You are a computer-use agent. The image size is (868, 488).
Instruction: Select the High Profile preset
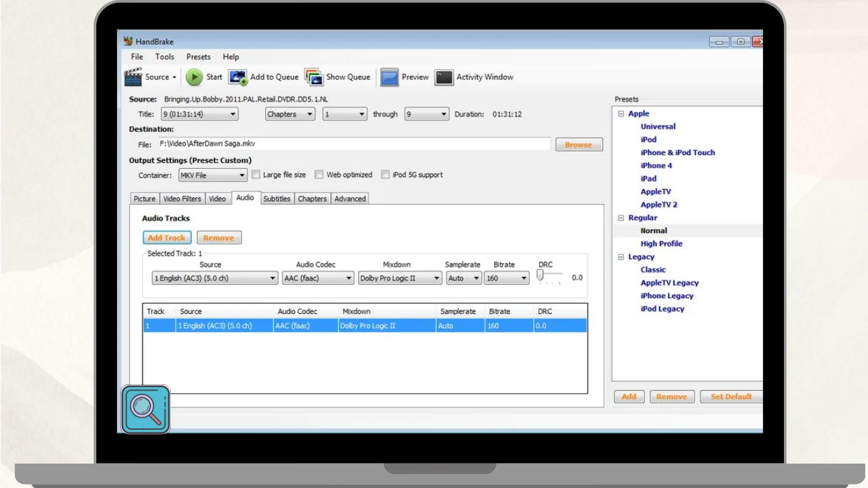[661, 244]
